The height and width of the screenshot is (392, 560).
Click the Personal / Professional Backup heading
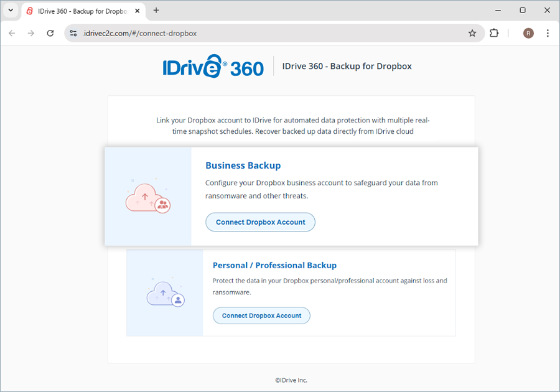(x=274, y=265)
